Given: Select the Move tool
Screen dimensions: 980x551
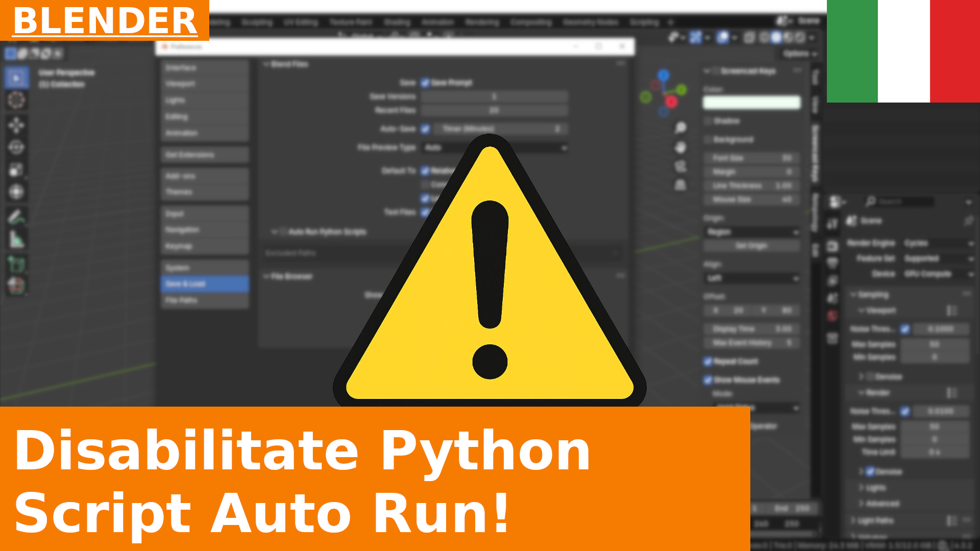Looking at the screenshot, I should tap(16, 125).
